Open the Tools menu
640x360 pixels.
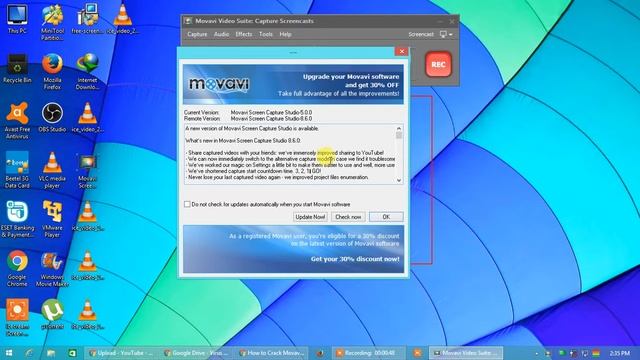pyautogui.click(x=266, y=34)
